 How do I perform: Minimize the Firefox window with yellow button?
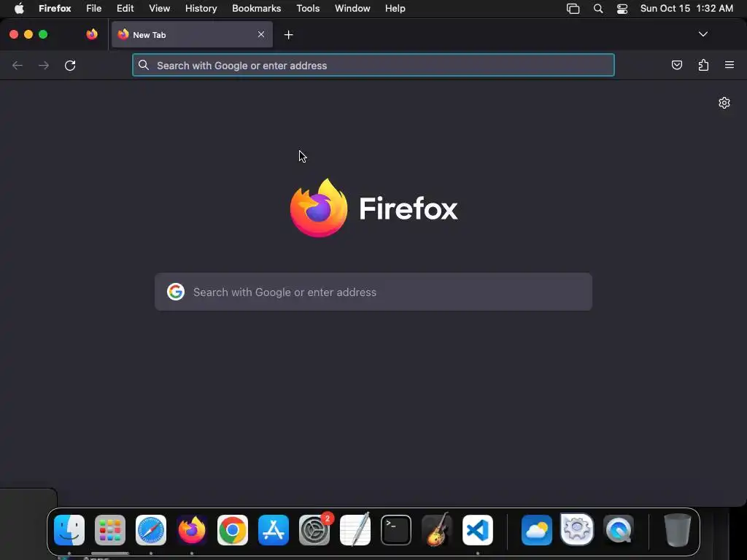tap(28, 34)
